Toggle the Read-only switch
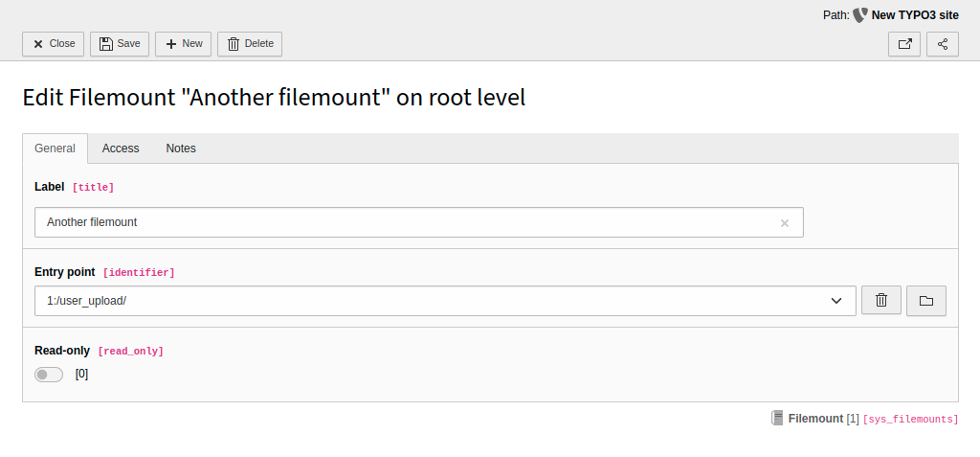980x457 pixels. point(49,375)
